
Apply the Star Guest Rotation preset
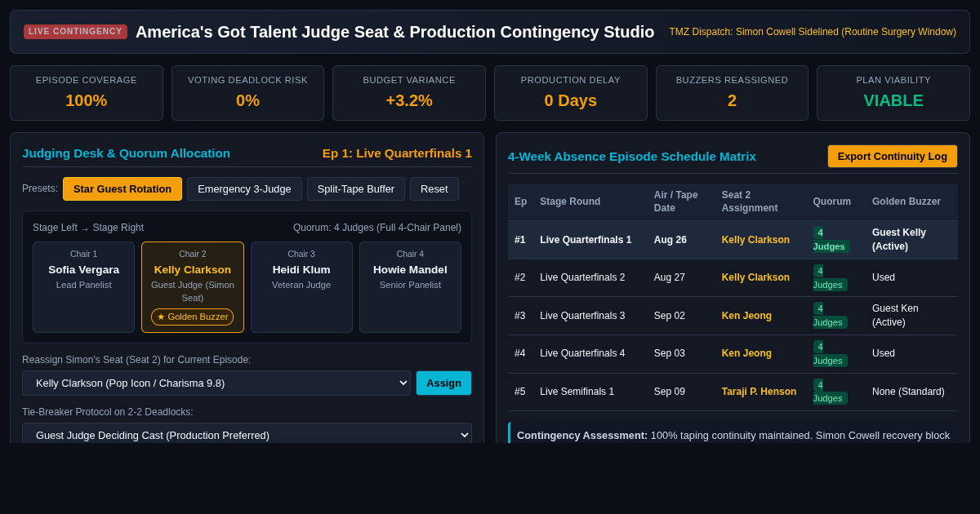pos(122,189)
